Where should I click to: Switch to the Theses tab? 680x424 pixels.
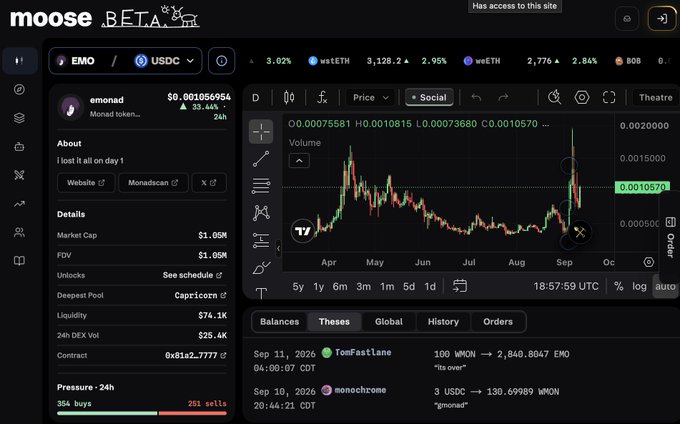pyautogui.click(x=334, y=322)
